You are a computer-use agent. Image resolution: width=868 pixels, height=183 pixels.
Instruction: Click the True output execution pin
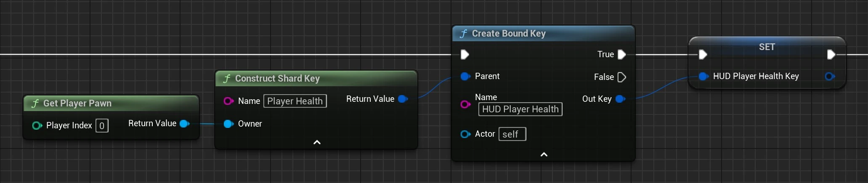[622, 55]
